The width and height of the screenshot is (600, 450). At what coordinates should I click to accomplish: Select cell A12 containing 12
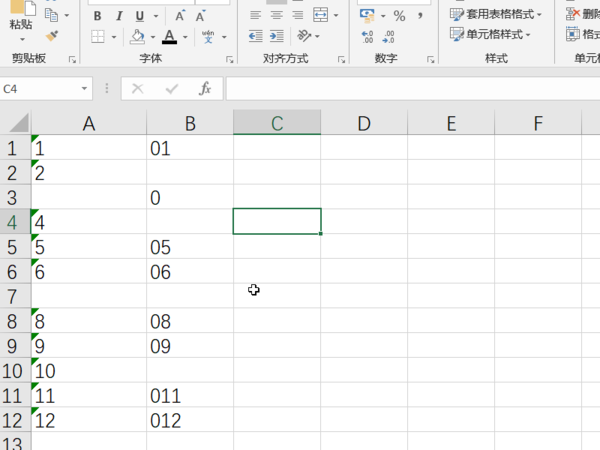(89, 421)
